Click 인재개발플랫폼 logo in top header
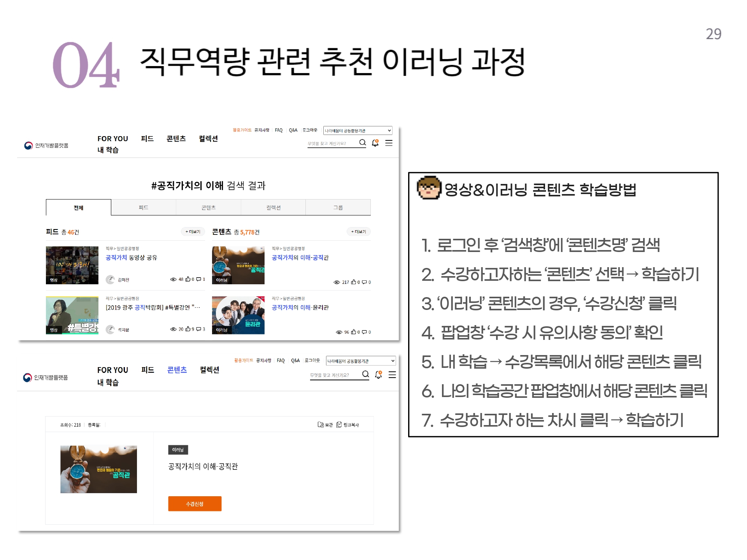The height and width of the screenshot is (560, 747). point(46,145)
